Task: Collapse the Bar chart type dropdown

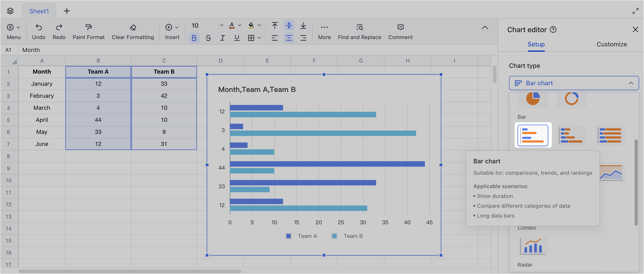Action: click(x=631, y=83)
